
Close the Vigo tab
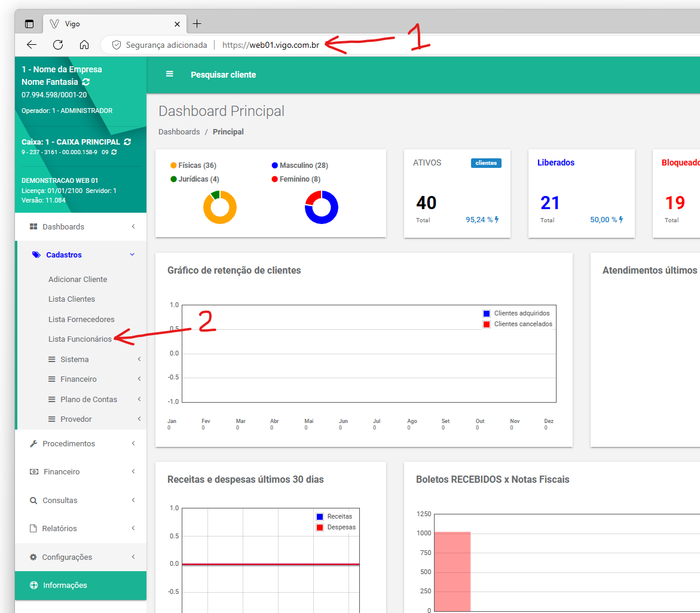point(177,24)
